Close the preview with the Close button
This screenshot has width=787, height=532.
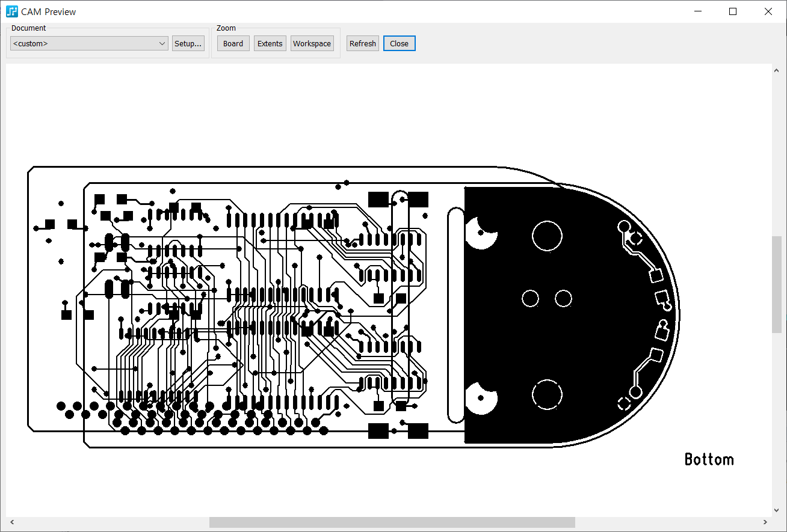click(x=400, y=43)
